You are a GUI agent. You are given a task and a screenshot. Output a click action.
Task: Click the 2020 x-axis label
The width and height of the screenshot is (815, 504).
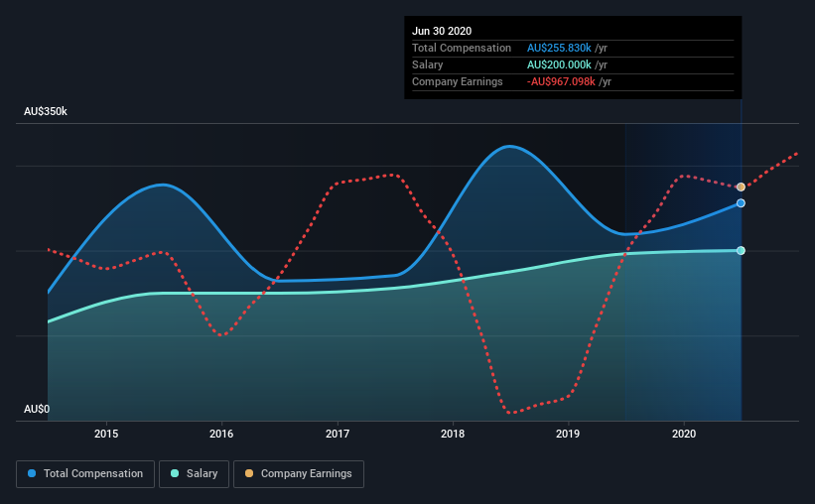(x=684, y=434)
